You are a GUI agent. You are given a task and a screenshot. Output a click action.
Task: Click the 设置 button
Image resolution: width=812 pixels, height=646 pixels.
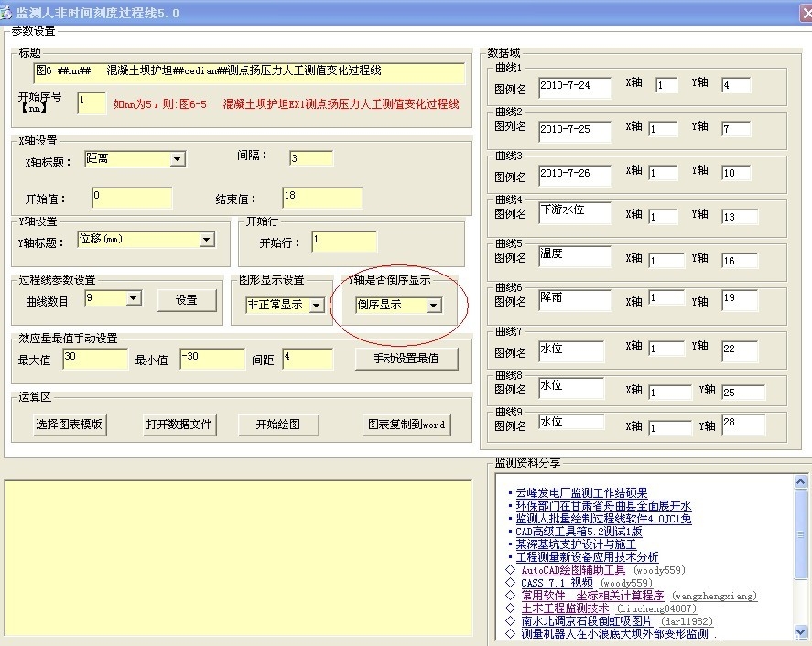tap(187, 300)
